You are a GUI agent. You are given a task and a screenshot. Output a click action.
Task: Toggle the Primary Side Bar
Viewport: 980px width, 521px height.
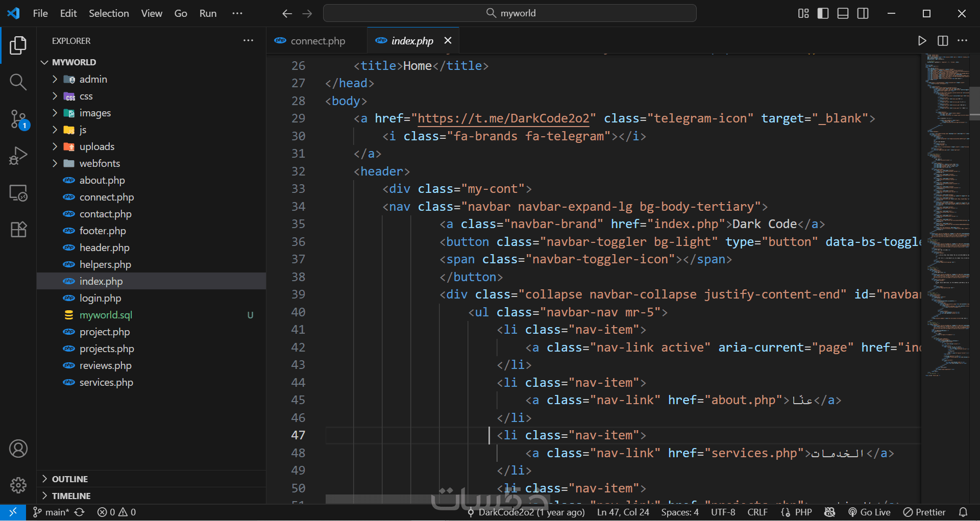(x=823, y=13)
